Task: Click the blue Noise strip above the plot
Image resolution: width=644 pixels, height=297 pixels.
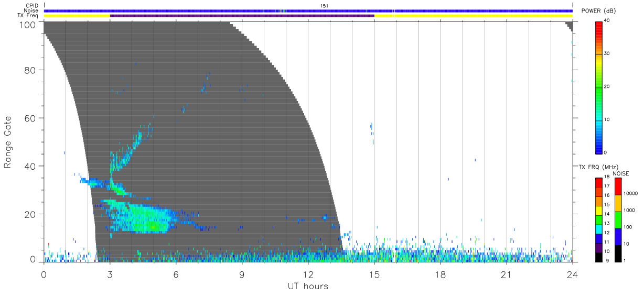Action: (x=308, y=10)
